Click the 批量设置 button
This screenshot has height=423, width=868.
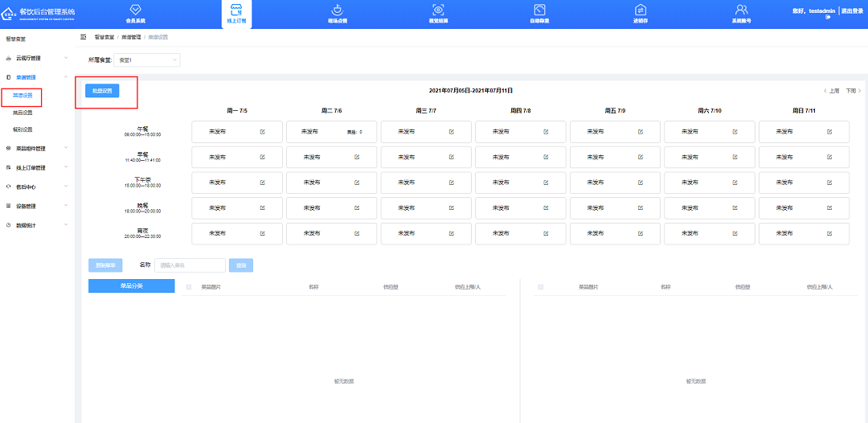(x=102, y=91)
